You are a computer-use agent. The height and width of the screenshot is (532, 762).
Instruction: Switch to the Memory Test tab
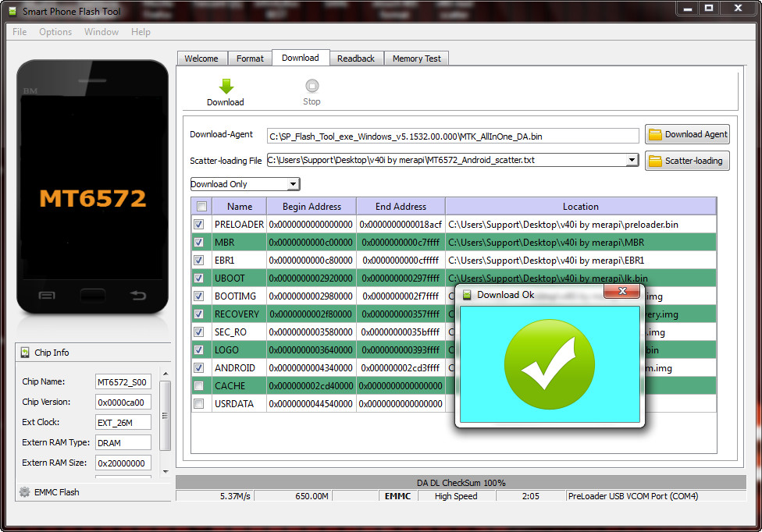coord(416,59)
